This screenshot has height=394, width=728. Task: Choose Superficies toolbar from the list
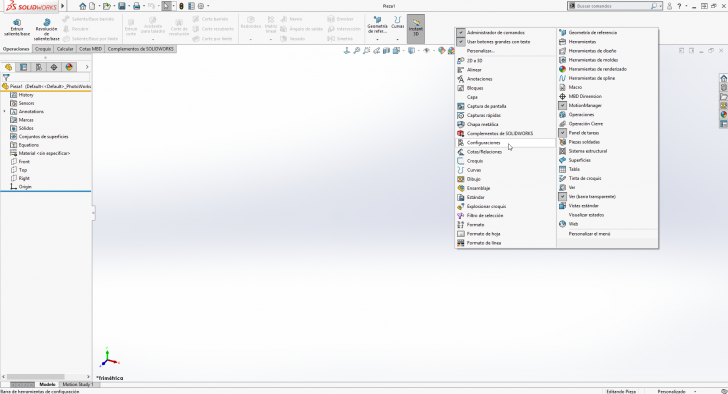[x=607, y=160]
